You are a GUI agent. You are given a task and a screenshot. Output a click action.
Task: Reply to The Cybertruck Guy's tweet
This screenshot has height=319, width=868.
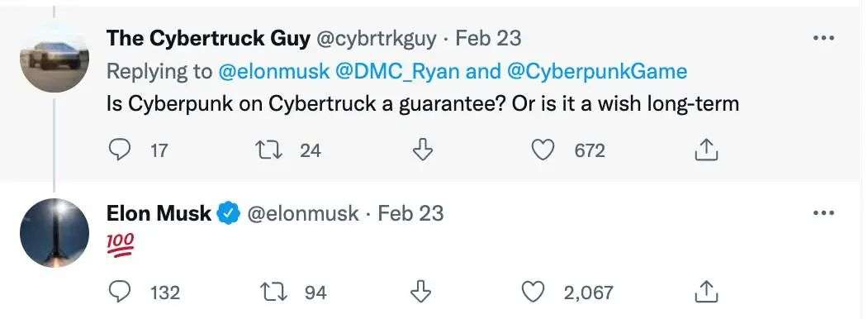pos(116,150)
